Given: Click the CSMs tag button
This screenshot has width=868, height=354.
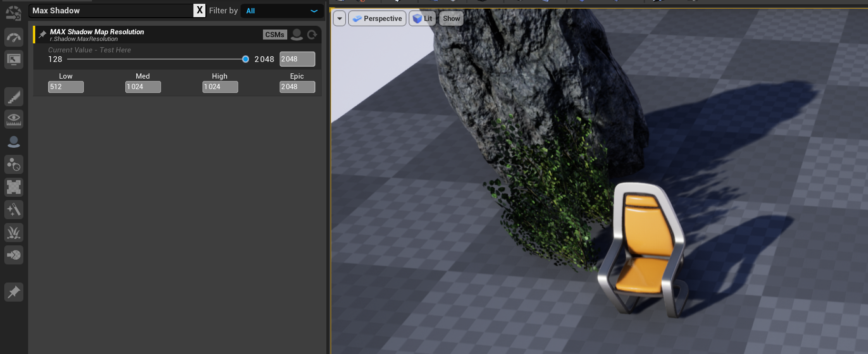Looking at the screenshot, I should pos(274,35).
